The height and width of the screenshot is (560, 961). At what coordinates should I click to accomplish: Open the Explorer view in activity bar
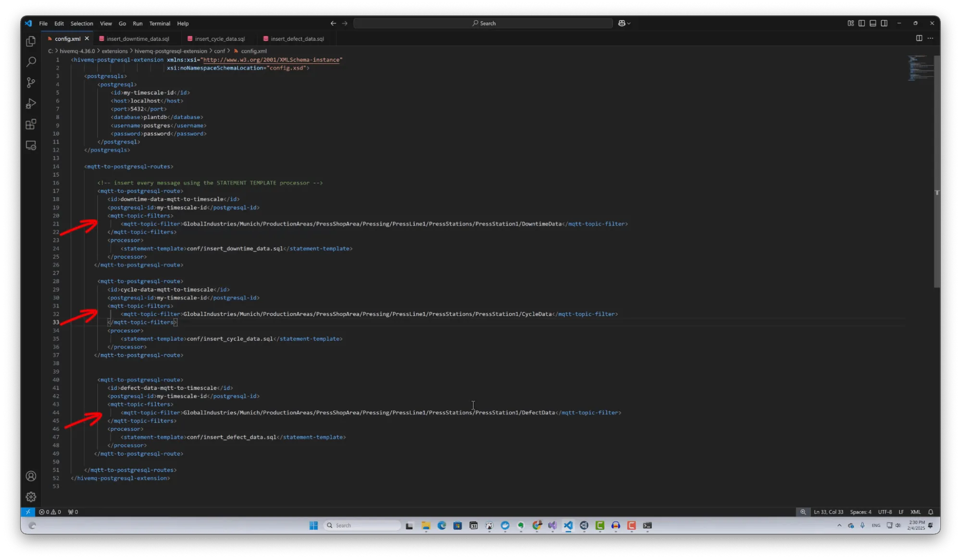(x=31, y=41)
